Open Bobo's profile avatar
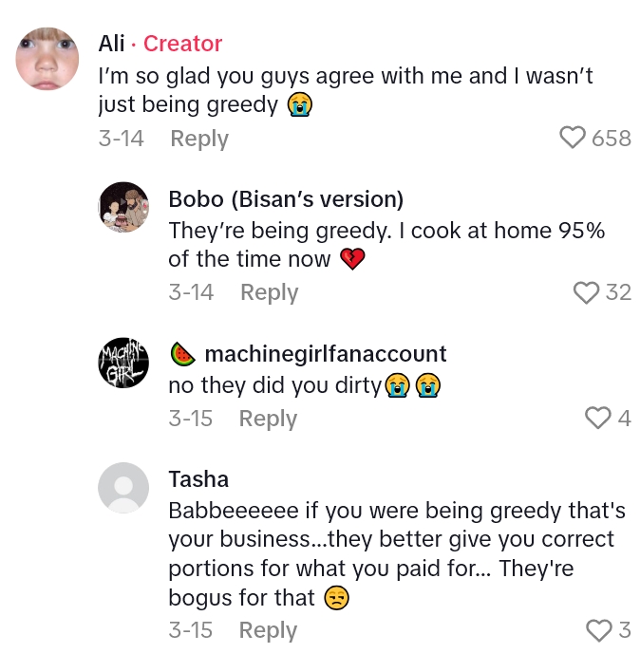 (x=123, y=207)
